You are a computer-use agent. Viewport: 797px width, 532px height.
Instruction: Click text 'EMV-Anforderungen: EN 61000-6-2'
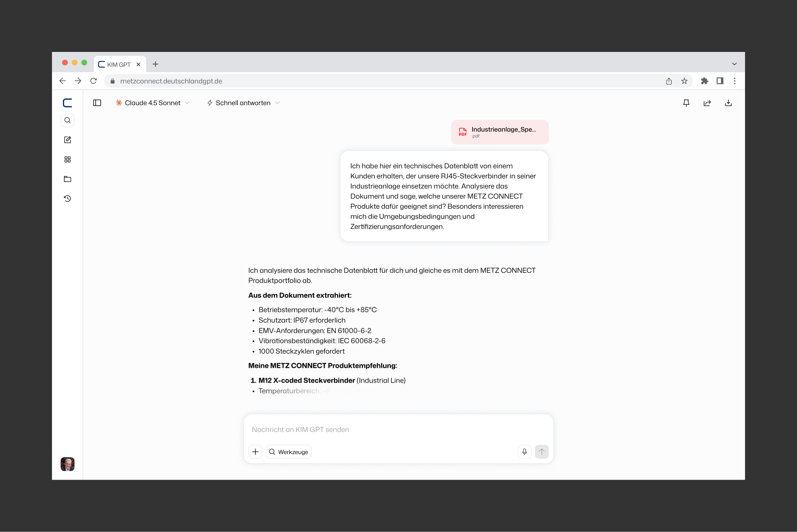click(x=315, y=331)
